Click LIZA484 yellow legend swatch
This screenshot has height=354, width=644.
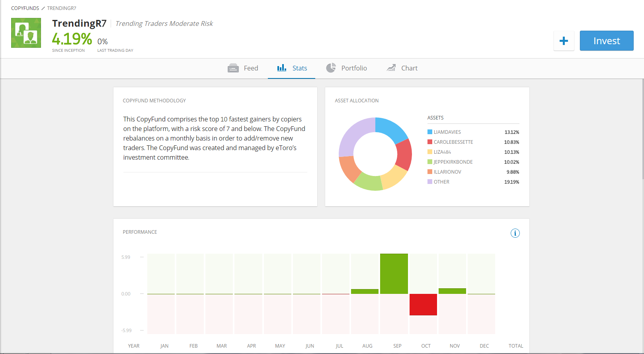tap(430, 152)
